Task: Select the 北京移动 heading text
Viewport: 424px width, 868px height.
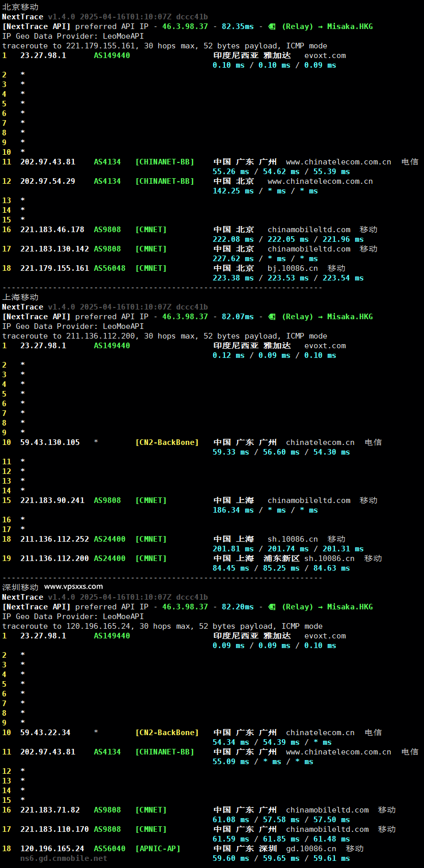Action: click(x=20, y=7)
